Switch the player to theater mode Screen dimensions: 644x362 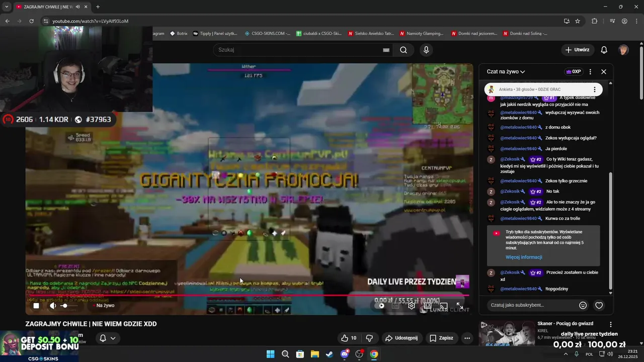pyautogui.click(x=428, y=305)
